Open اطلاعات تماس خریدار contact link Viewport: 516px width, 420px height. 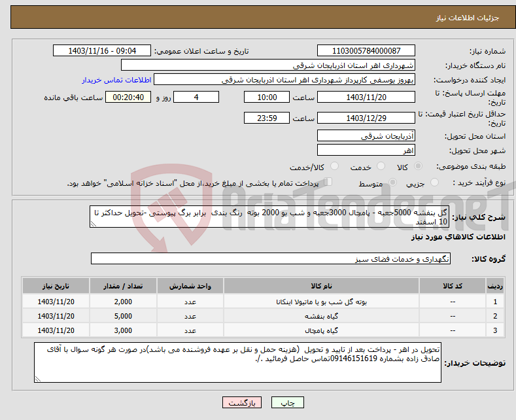point(116,80)
